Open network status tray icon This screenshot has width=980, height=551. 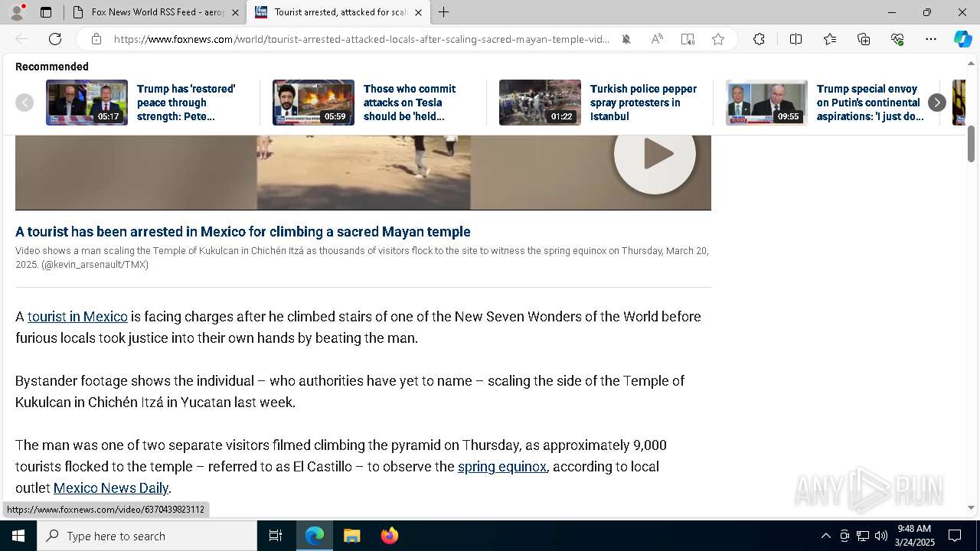863,536
